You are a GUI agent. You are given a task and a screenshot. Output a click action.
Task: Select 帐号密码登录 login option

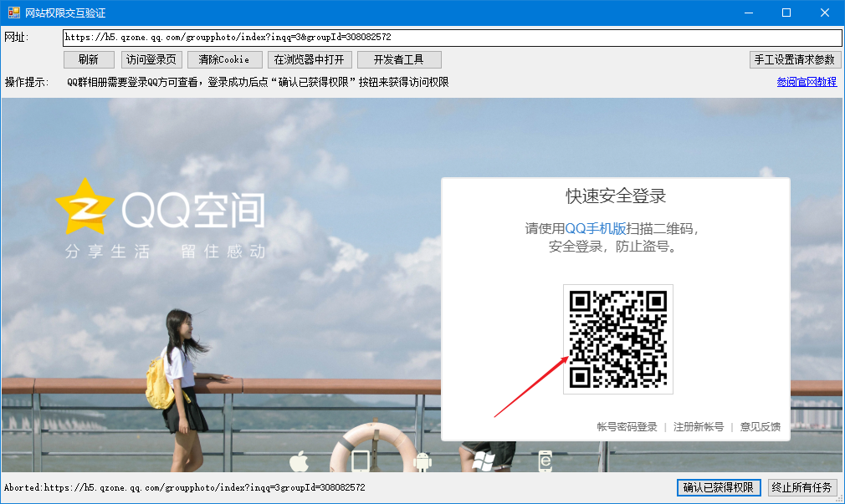tap(627, 426)
